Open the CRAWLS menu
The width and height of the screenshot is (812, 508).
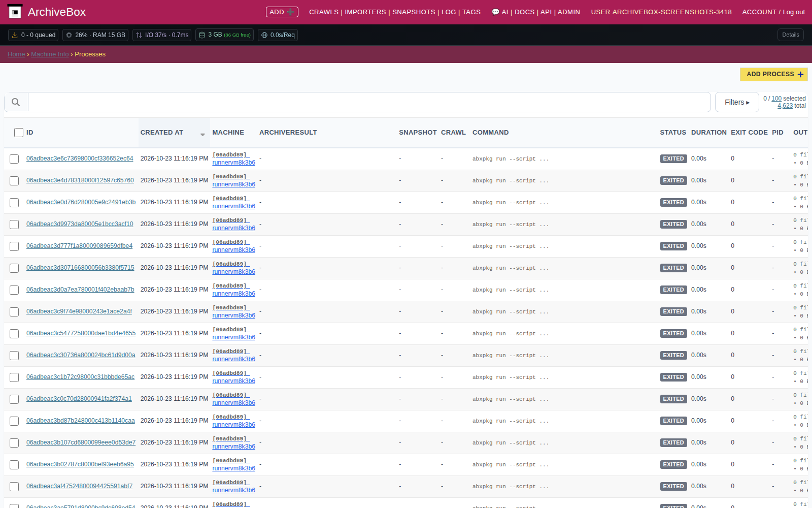coord(324,12)
